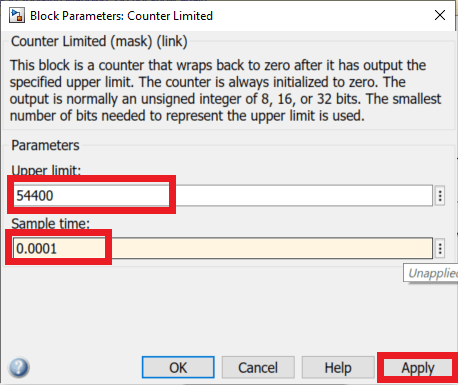
Task: Click into the Upper limit field showing 54400
Action: (x=223, y=196)
